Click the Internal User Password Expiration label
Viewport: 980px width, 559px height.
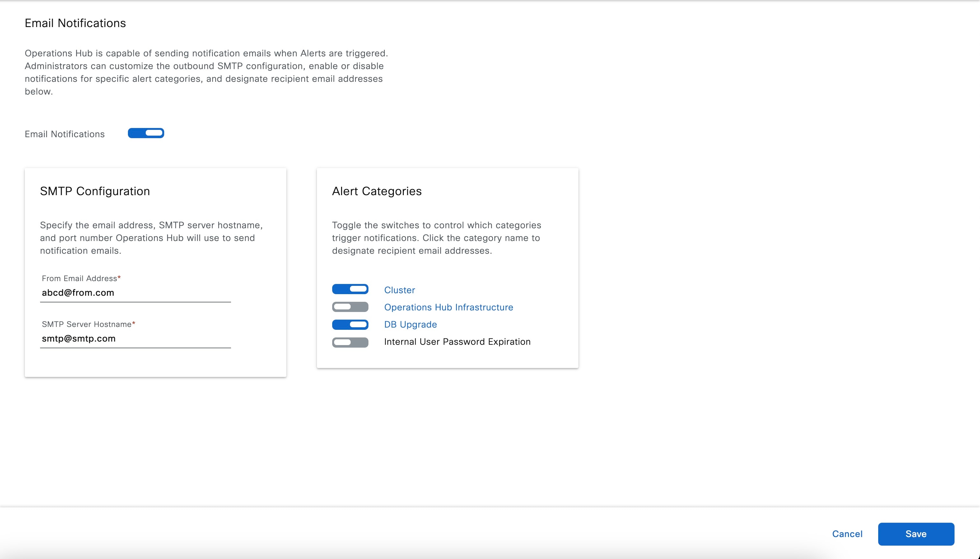pyautogui.click(x=457, y=341)
